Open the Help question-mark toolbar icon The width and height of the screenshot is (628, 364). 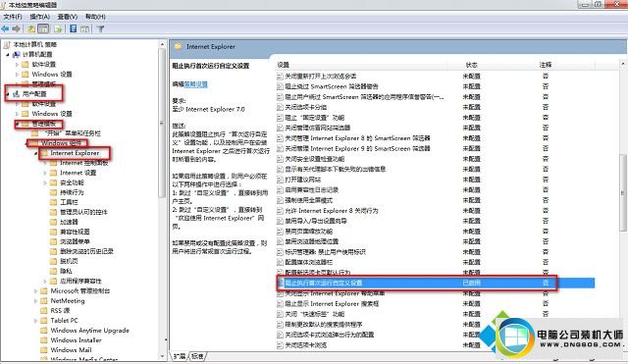coord(74,28)
